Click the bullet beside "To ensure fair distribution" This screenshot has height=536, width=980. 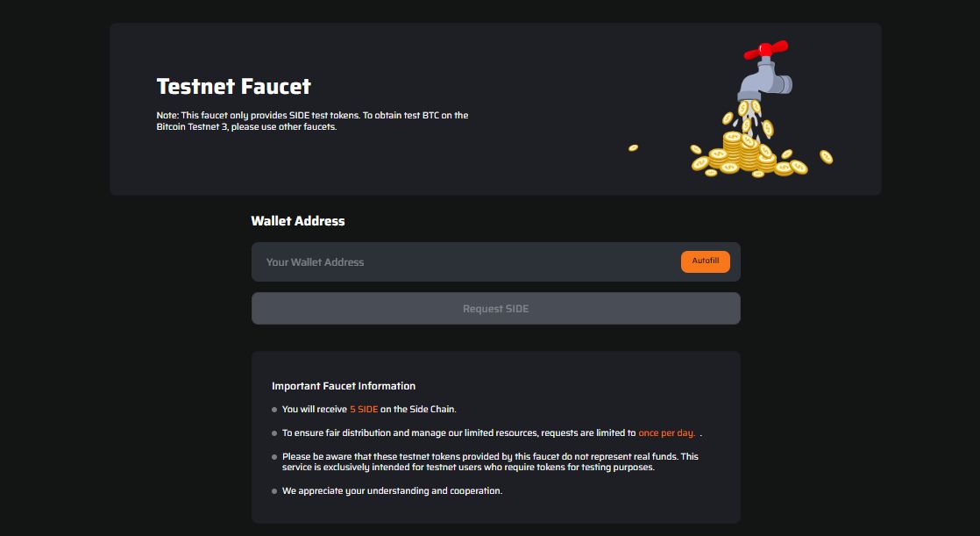(x=274, y=433)
